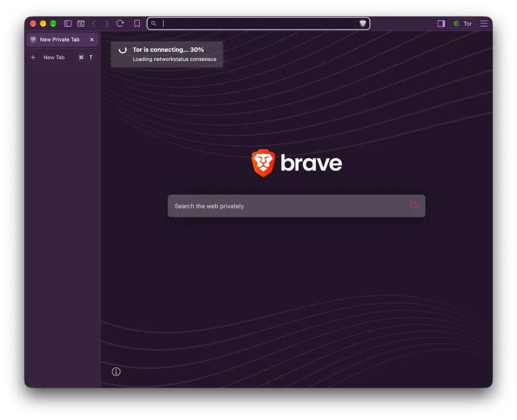The width and height of the screenshot is (517, 420).
Task: Click the red search magnifier button
Action: (414, 206)
